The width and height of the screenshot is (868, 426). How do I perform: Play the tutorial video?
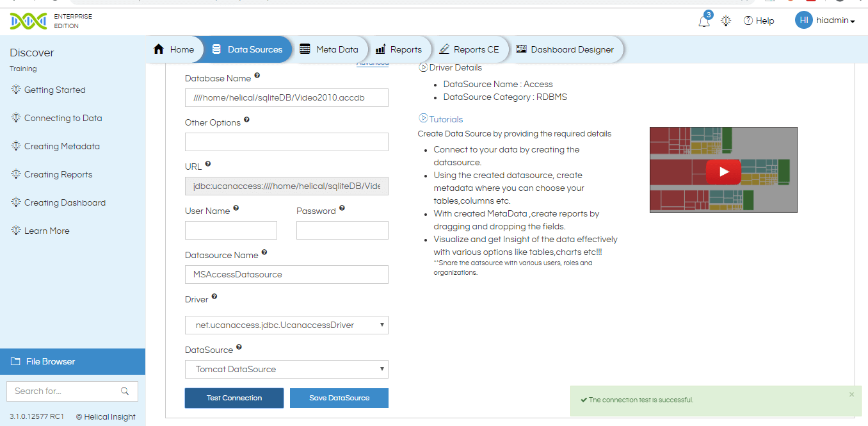[x=723, y=171]
